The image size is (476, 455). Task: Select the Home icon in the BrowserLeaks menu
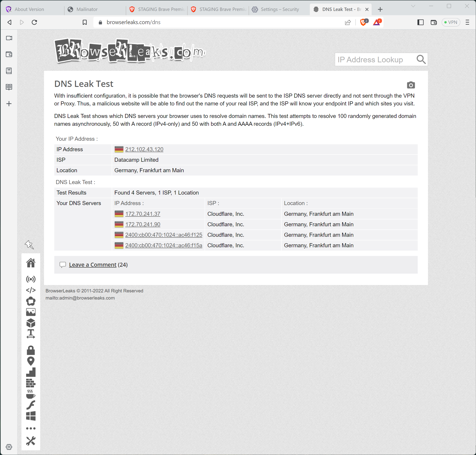(x=31, y=263)
